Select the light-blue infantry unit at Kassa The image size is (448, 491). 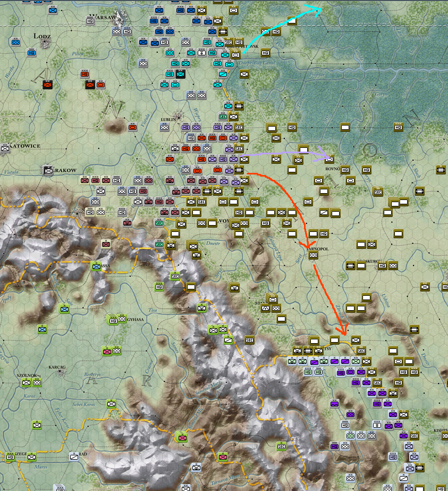click(x=96, y=267)
